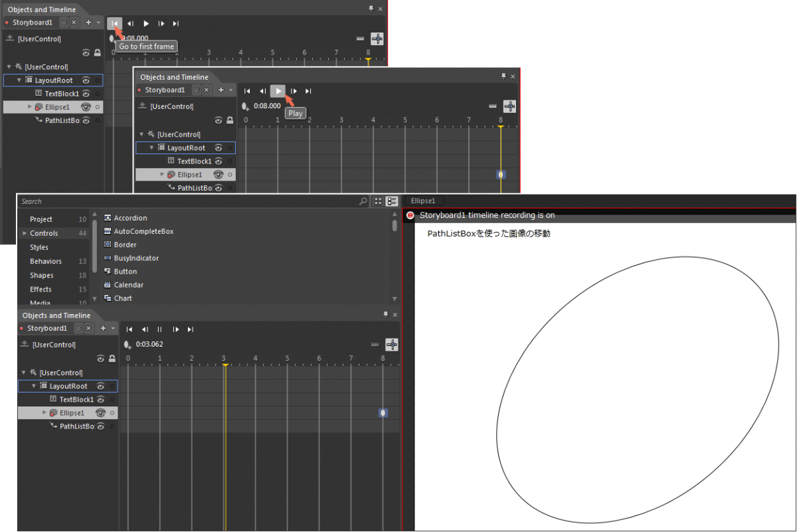The width and height of the screenshot is (797, 532).
Task: Toggle lock-all padlock header in 0:03.062 panel
Action: point(112,359)
